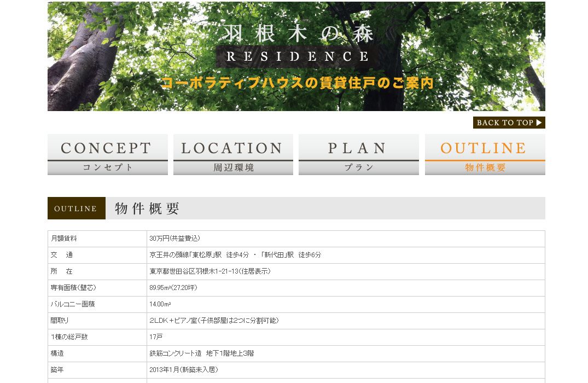Select the orange OUTLINE 物件概要 tab
This screenshot has height=383, width=588.
pyautogui.click(x=485, y=155)
